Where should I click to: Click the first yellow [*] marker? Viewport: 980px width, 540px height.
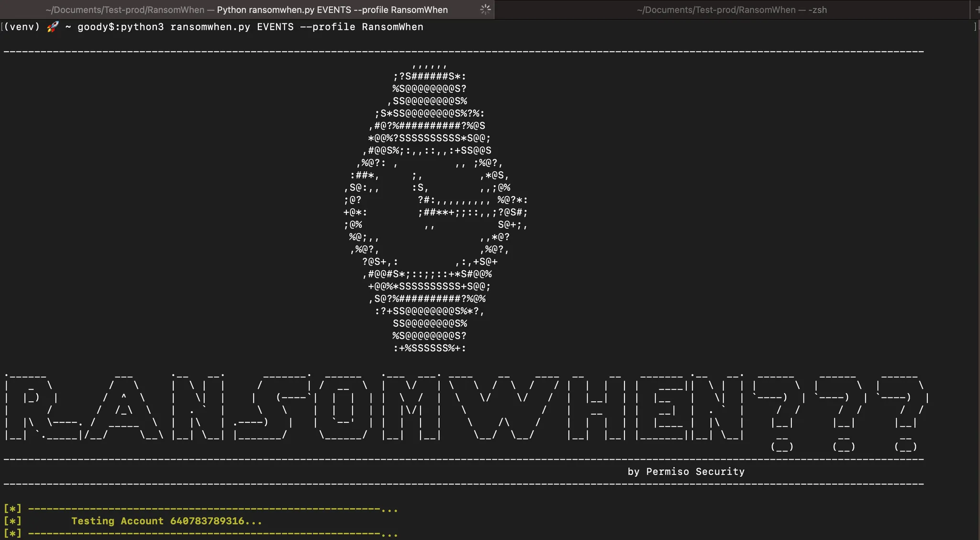pos(12,508)
